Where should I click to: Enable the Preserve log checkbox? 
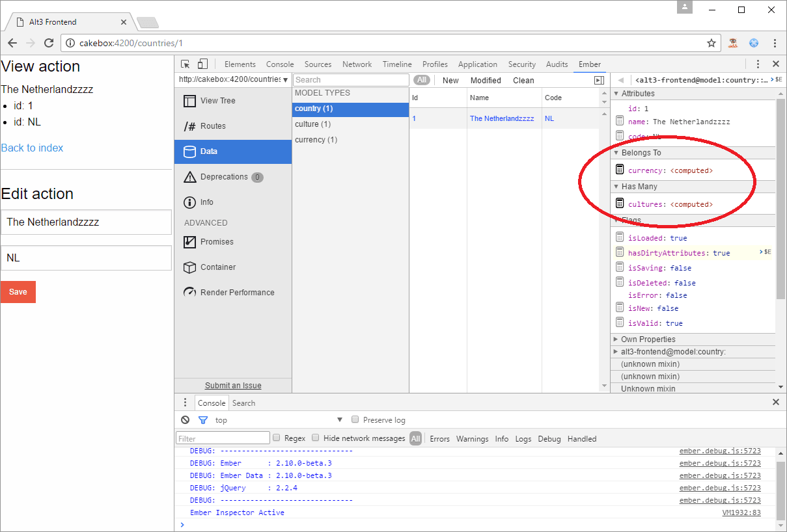click(355, 419)
